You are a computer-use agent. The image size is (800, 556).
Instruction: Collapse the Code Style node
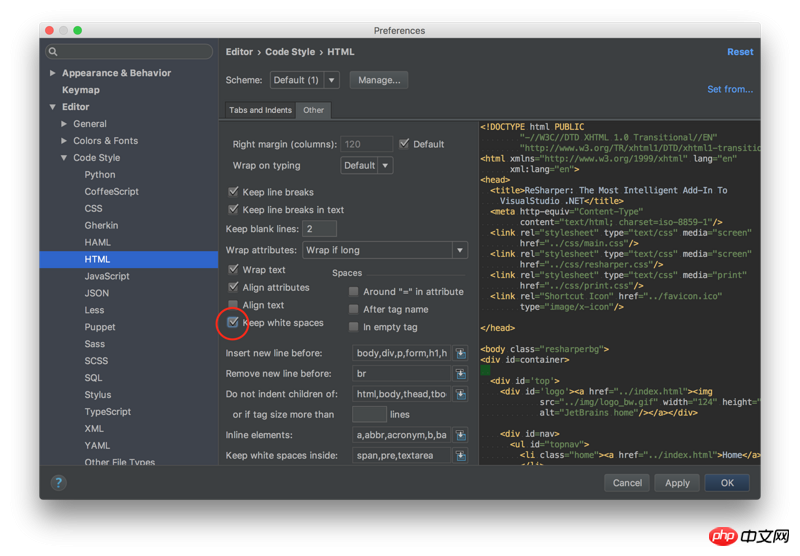(x=64, y=158)
